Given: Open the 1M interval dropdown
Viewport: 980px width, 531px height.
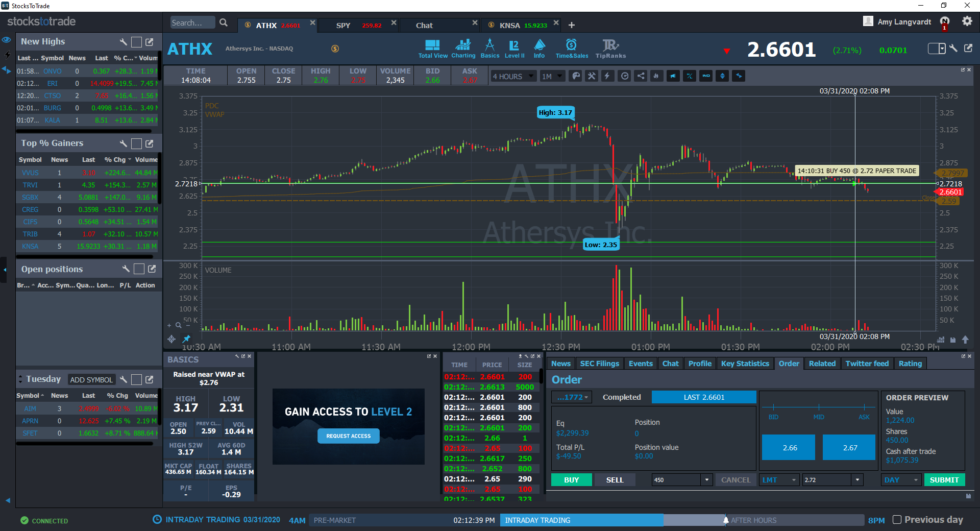Looking at the screenshot, I should pos(552,77).
